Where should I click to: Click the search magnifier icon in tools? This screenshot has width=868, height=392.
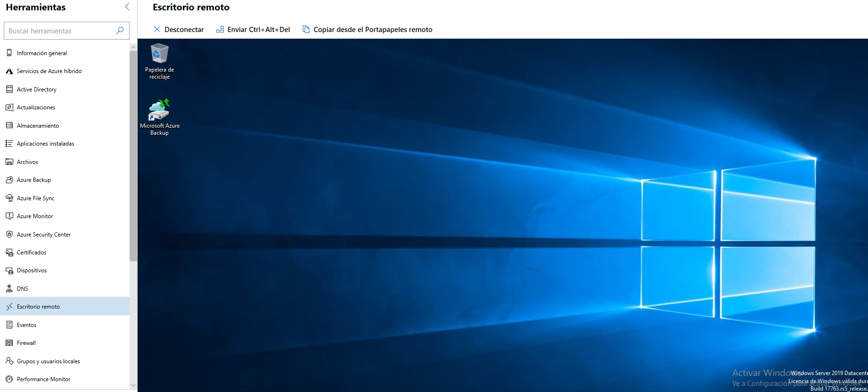(x=120, y=31)
